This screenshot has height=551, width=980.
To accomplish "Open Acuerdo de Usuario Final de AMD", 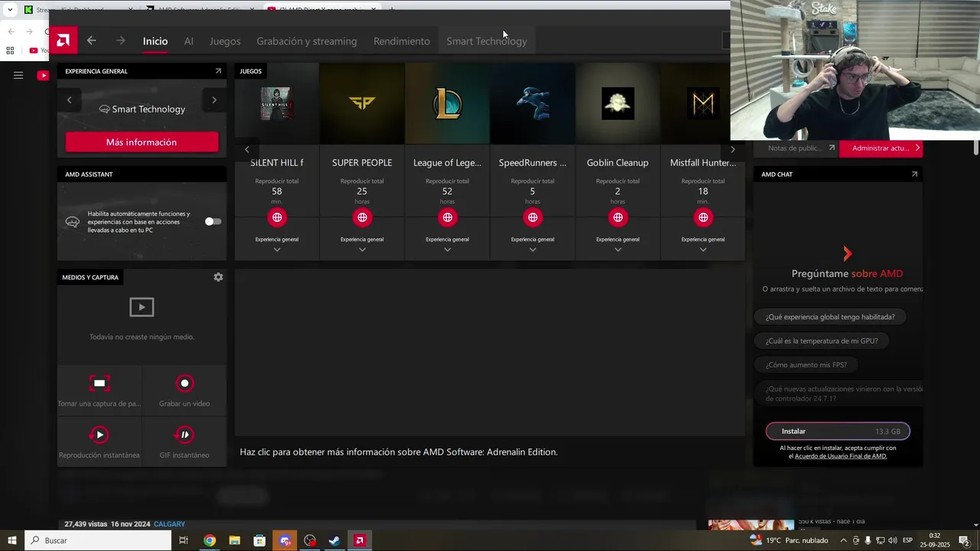I will [x=841, y=456].
